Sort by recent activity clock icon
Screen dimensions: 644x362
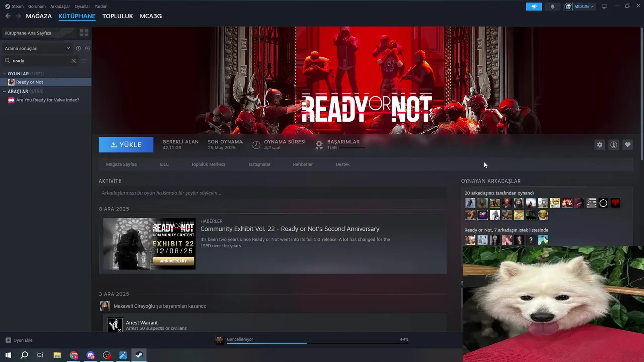pos(78,48)
